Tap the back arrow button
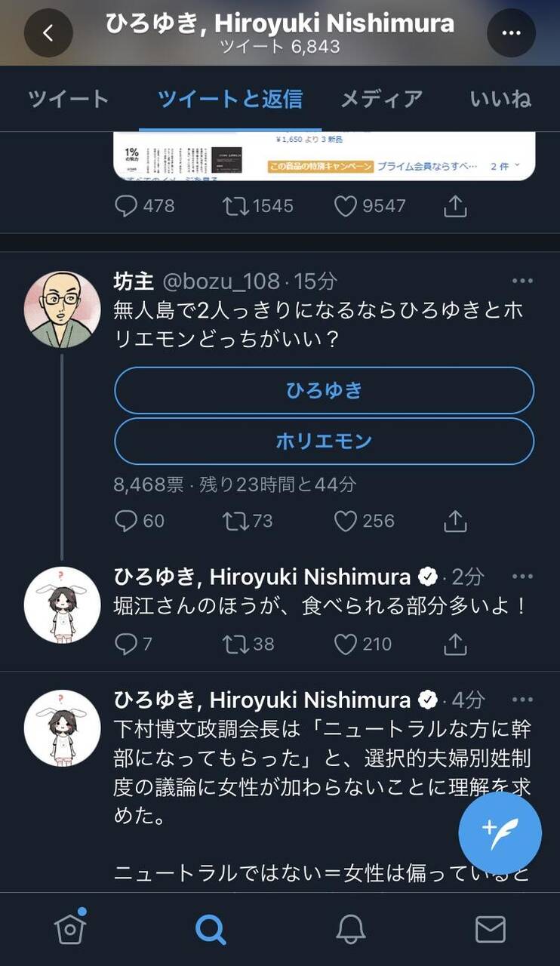The width and height of the screenshot is (560, 966). coord(48,32)
